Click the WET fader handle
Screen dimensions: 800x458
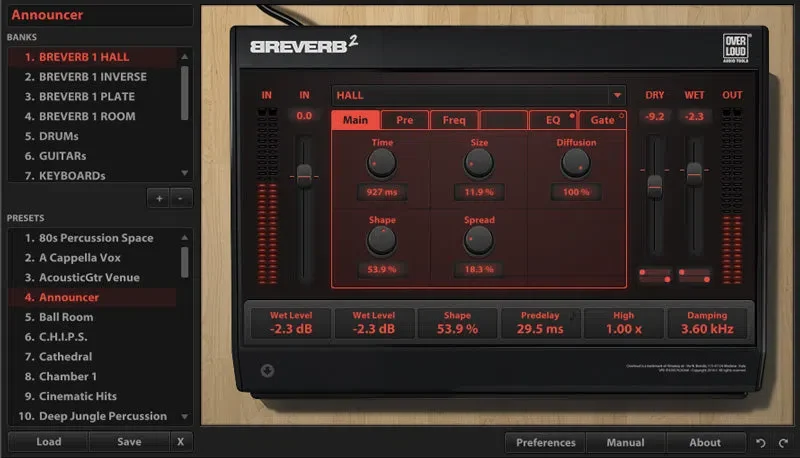(694, 174)
